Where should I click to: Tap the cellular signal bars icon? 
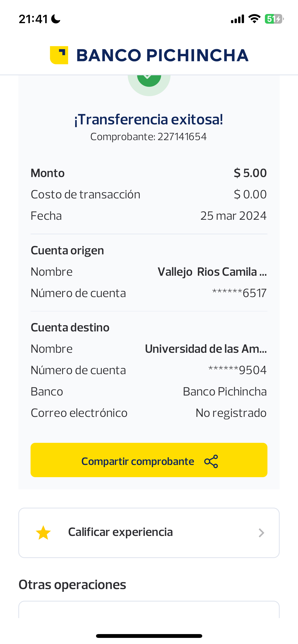click(237, 19)
